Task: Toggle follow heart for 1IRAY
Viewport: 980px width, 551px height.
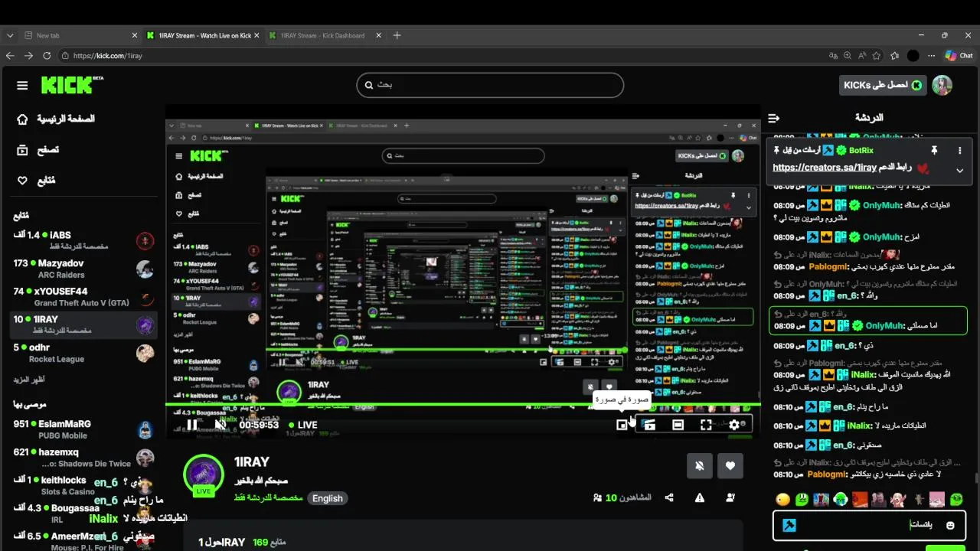Action: pos(730,465)
